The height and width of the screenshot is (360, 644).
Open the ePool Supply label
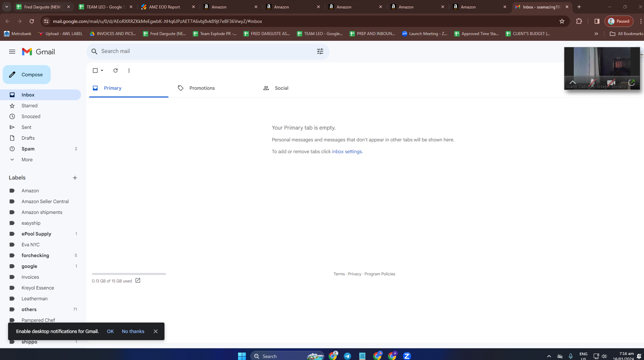(41, 234)
